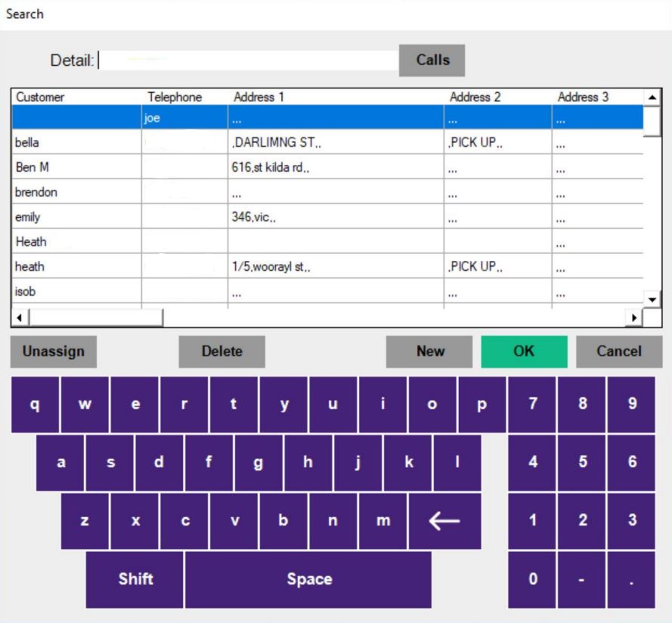Click the Delete button
The height and width of the screenshot is (623, 672).
click(x=222, y=352)
